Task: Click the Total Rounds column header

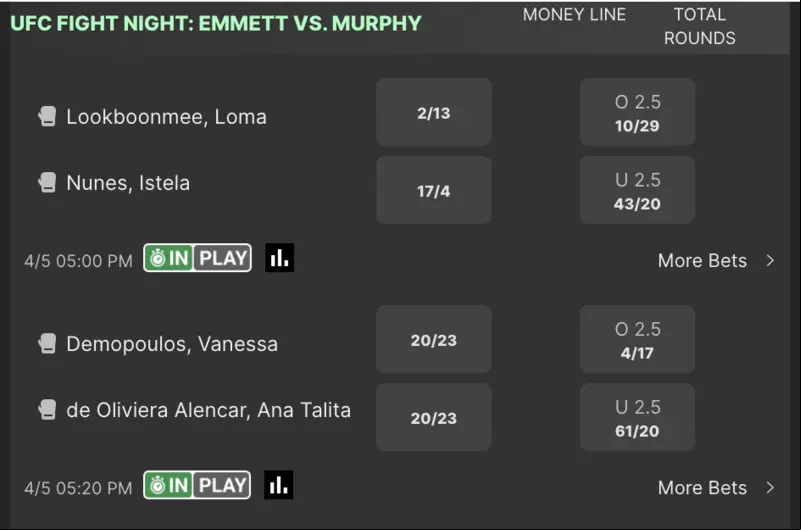Action: click(699, 26)
